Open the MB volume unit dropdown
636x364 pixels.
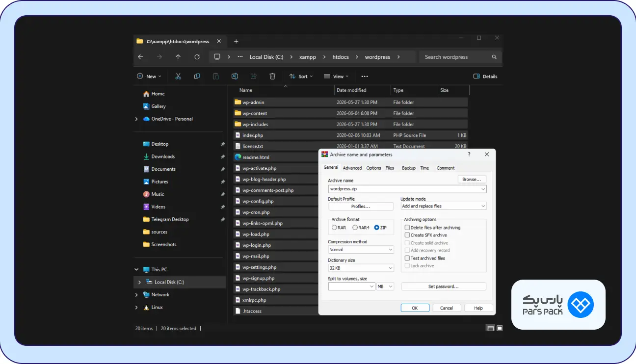pyautogui.click(x=391, y=286)
